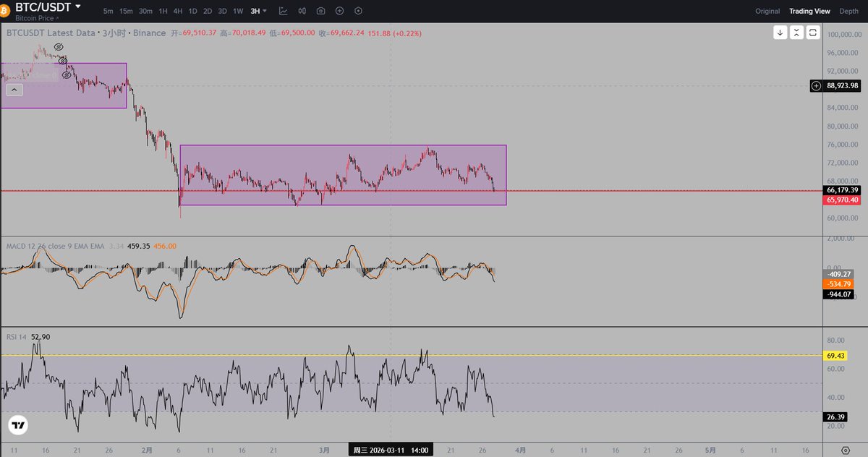
Task: Click the TradingView logo in the chart corner
Action: coord(18,426)
